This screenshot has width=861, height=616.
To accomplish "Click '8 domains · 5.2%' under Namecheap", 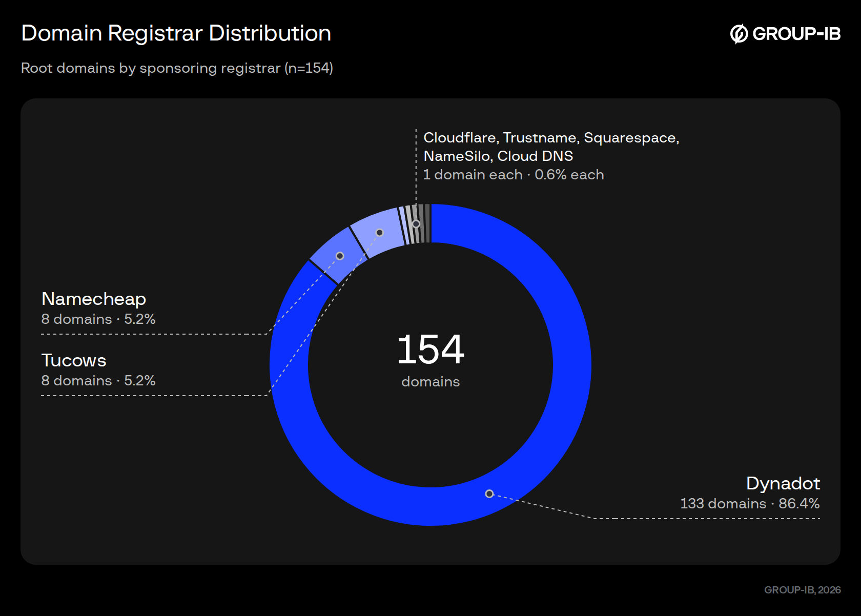I will click(98, 319).
